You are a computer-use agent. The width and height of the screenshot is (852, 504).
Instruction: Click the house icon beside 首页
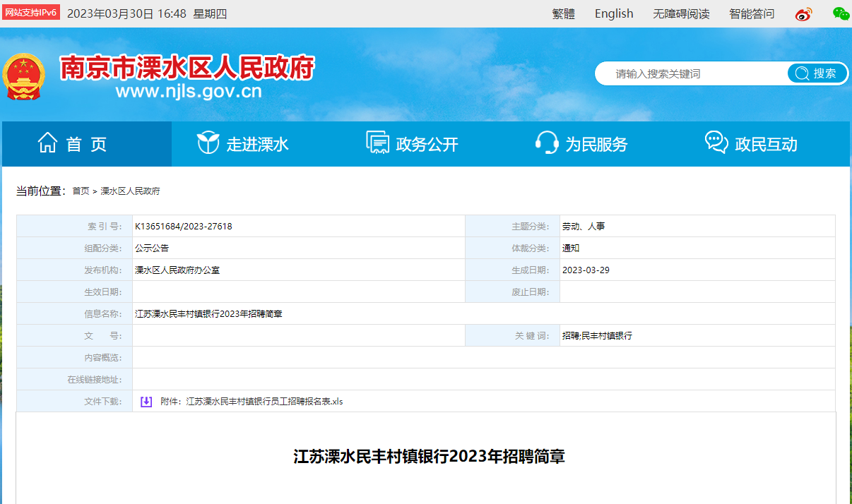click(47, 143)
